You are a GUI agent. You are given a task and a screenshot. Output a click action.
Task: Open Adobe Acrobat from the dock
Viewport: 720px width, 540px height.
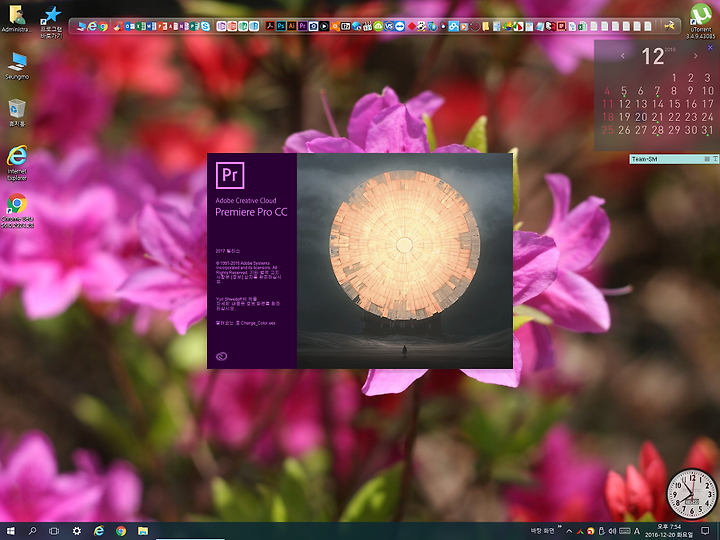click(270, 26)
